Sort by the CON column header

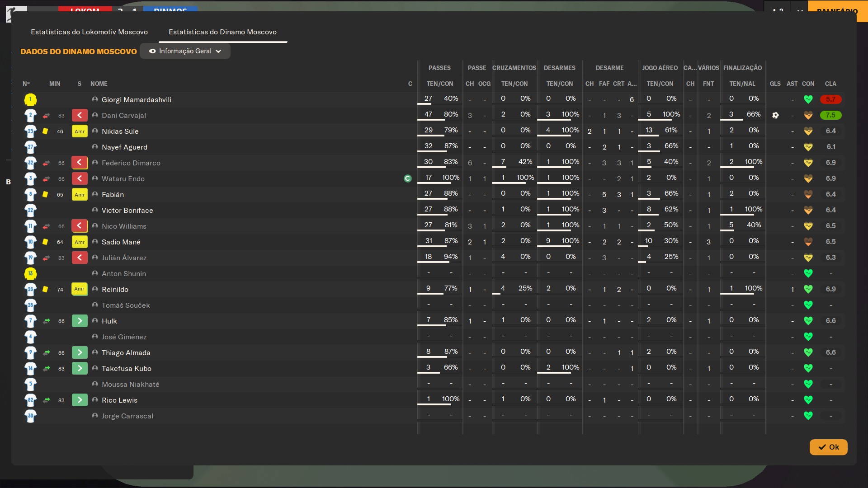coord(808,84)
